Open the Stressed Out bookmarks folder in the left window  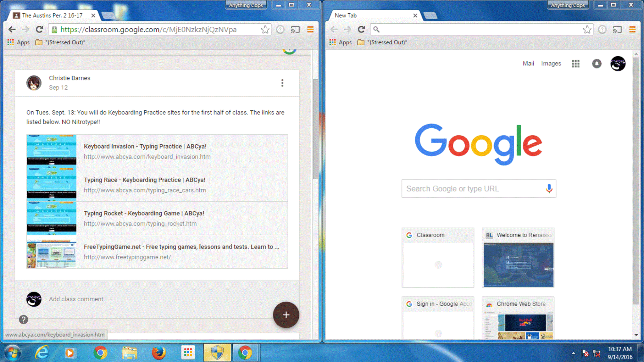(x=61, y=42)
